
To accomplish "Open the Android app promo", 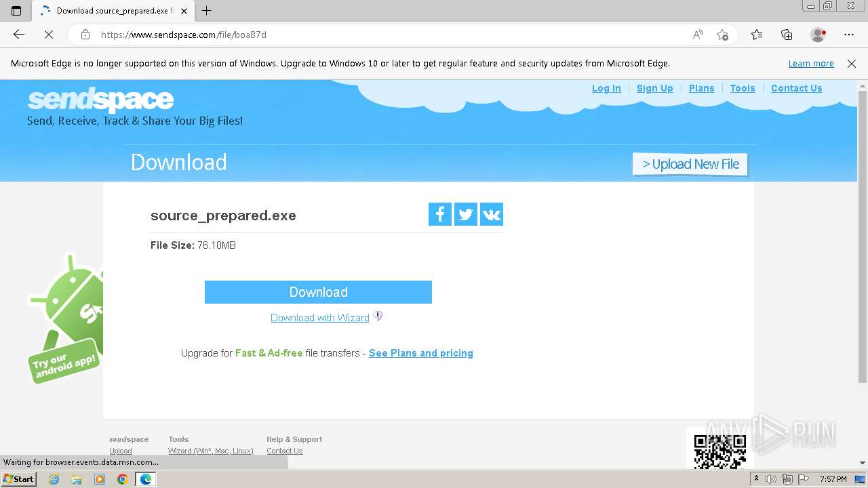I will pos(65,317).
